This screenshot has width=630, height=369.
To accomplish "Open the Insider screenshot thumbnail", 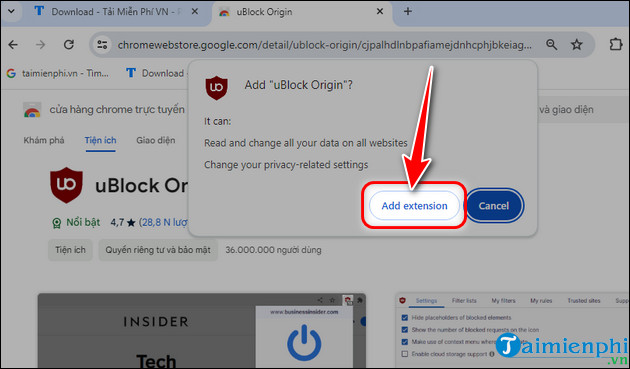I will (x=202, y=330).
